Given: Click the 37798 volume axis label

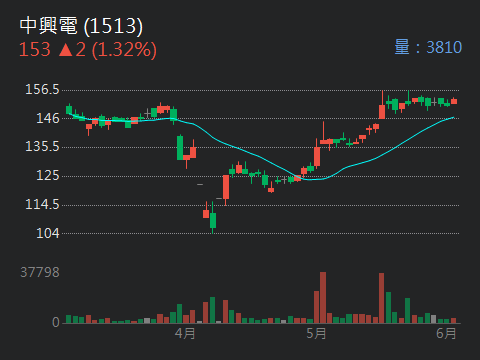Looking at the screenshot, I should pos(40,272).
